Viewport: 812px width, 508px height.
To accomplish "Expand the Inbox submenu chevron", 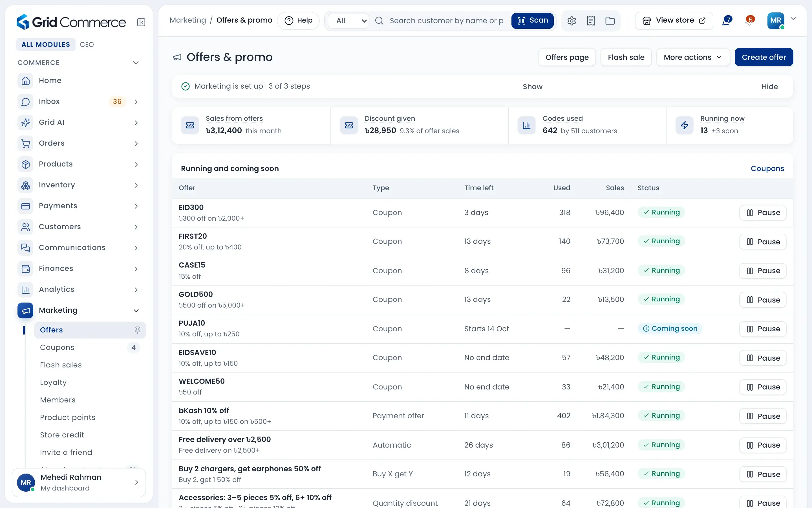I will (x=136, y=102).
